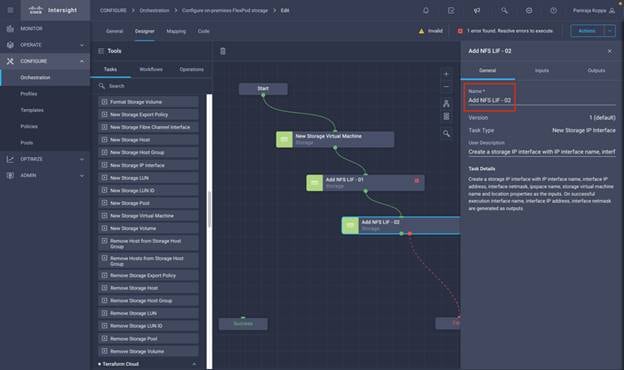Click the New Storage LUN task icon
The width and height of the screenshot is (624, 370).
(x=104, y=178)
